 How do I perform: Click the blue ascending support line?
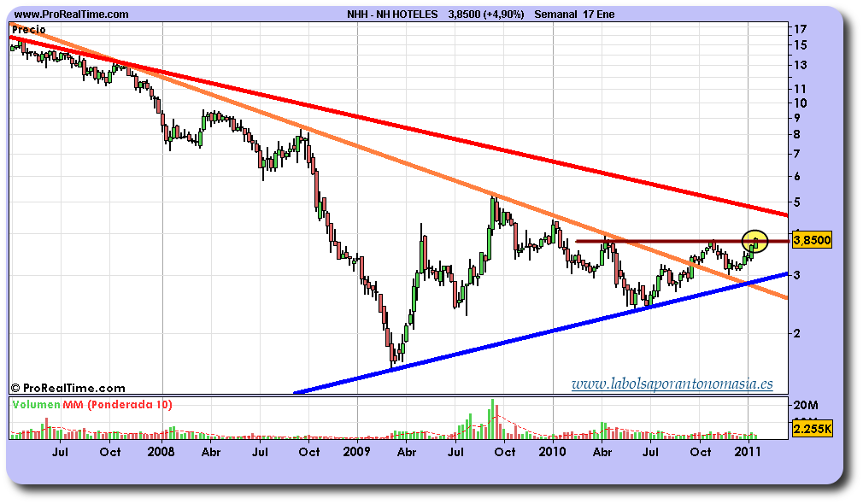point(541,333)
